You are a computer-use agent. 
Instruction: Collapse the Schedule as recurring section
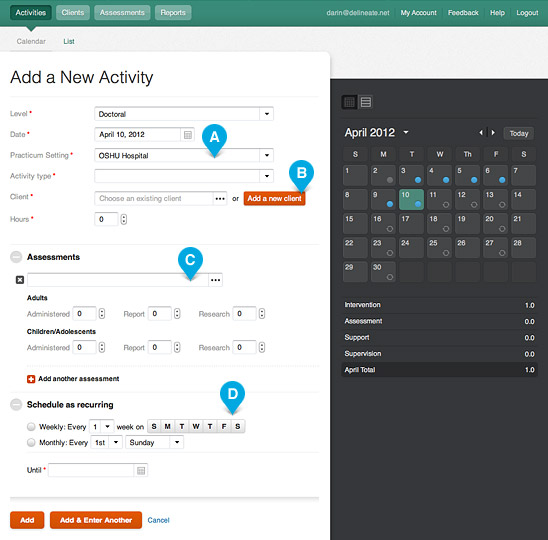(16, 404)
